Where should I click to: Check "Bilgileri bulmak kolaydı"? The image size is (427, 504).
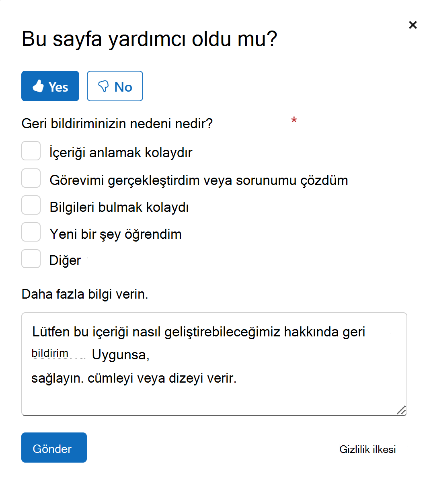tap(31, 205)
